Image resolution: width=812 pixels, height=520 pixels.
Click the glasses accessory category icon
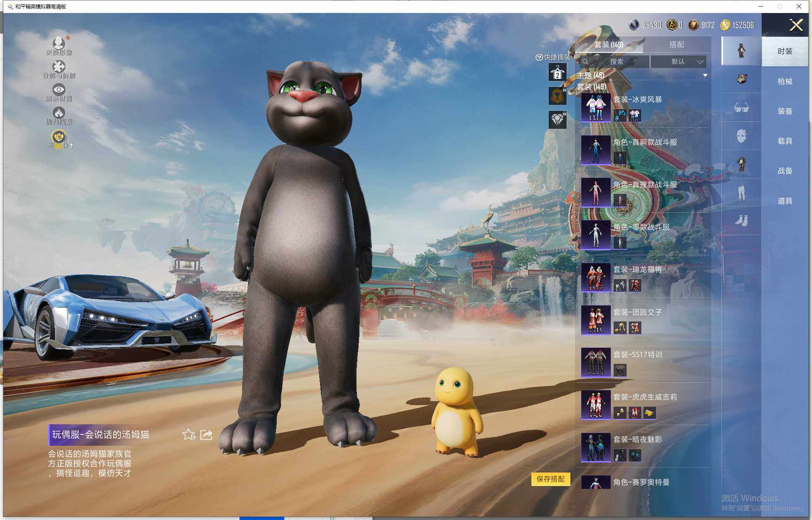(741, 108)
